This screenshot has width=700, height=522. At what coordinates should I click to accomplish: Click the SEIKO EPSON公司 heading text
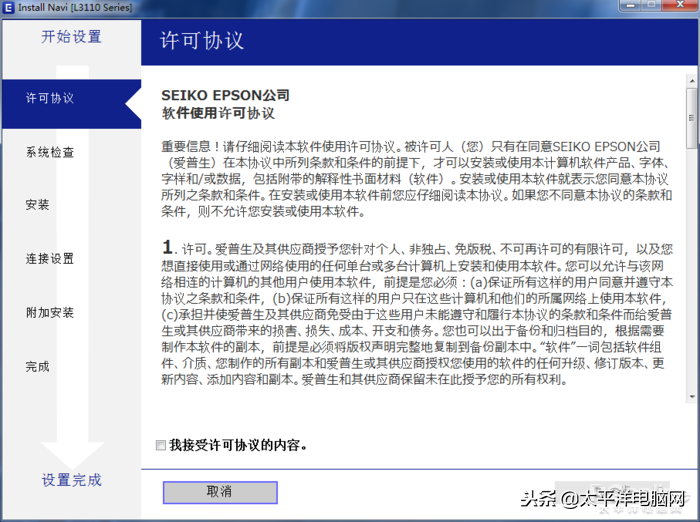[x=225, y=95]
